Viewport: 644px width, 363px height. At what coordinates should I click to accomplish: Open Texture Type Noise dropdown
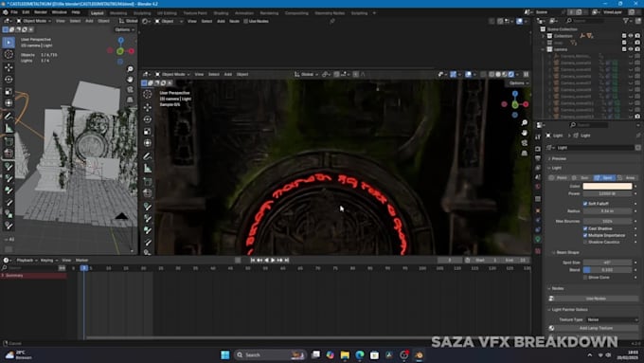pyautogui.click(x=612, y=319)
